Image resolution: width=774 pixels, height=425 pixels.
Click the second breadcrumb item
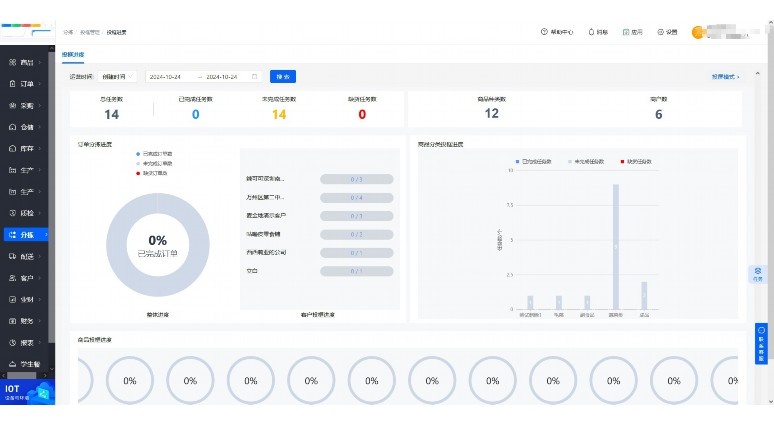click(x=89, y=32)
